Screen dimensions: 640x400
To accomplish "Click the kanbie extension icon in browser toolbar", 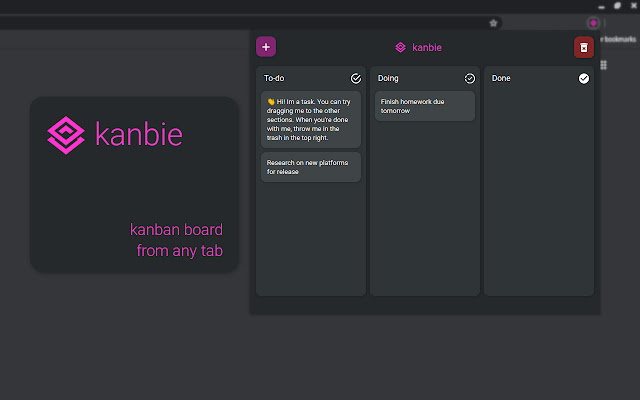I will pyautogui.click(x=593, y=22).
